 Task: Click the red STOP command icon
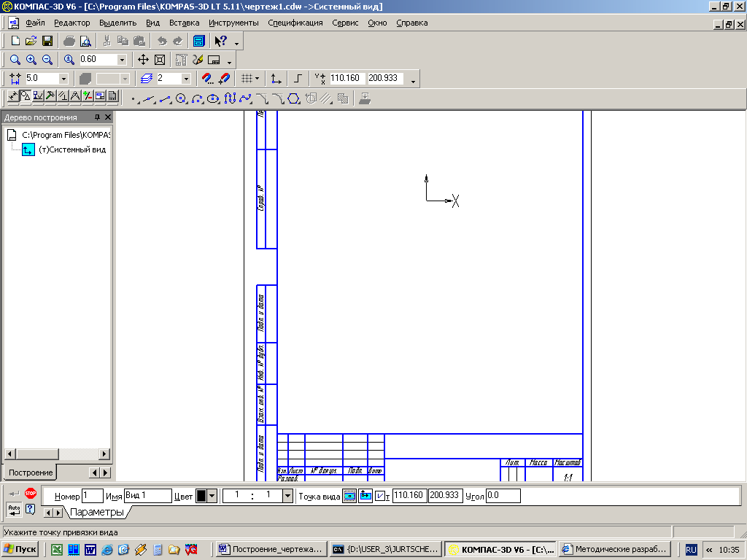coord(31,494)
